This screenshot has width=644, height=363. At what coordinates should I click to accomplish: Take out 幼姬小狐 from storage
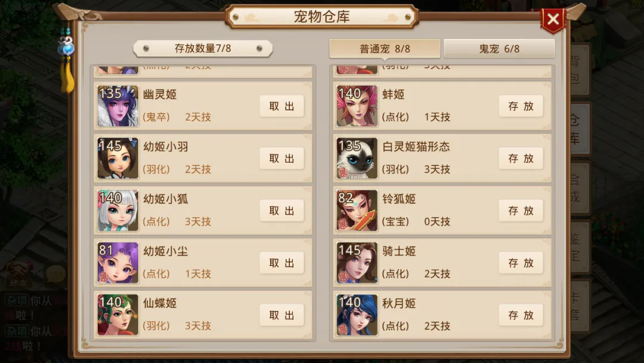[281, 211]
